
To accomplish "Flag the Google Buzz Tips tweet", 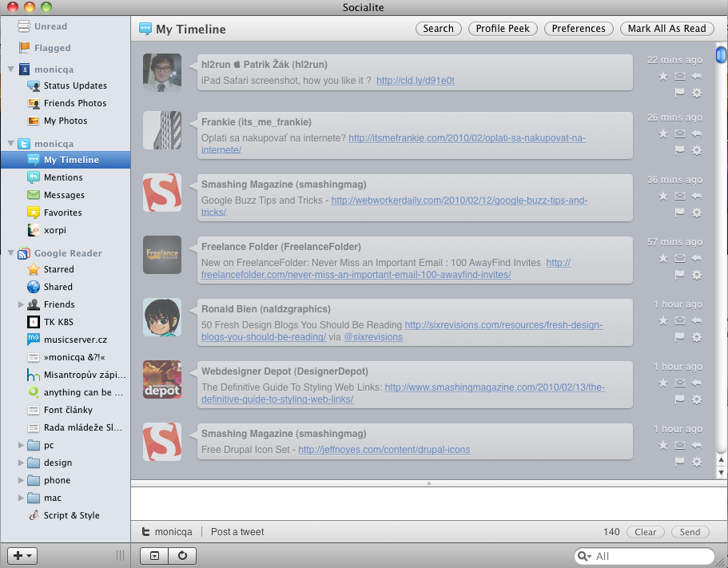I will pos(679,213).
